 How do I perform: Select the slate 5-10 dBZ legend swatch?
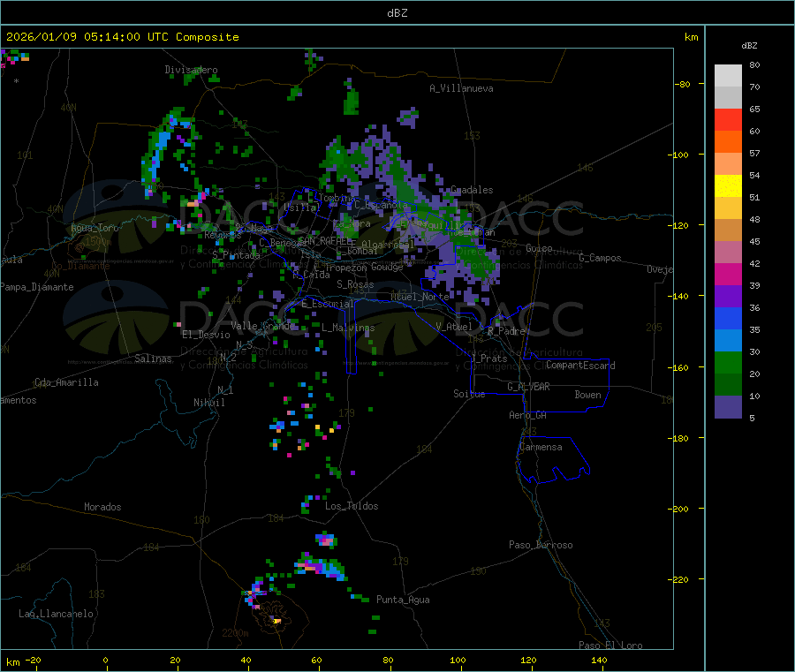728,407
